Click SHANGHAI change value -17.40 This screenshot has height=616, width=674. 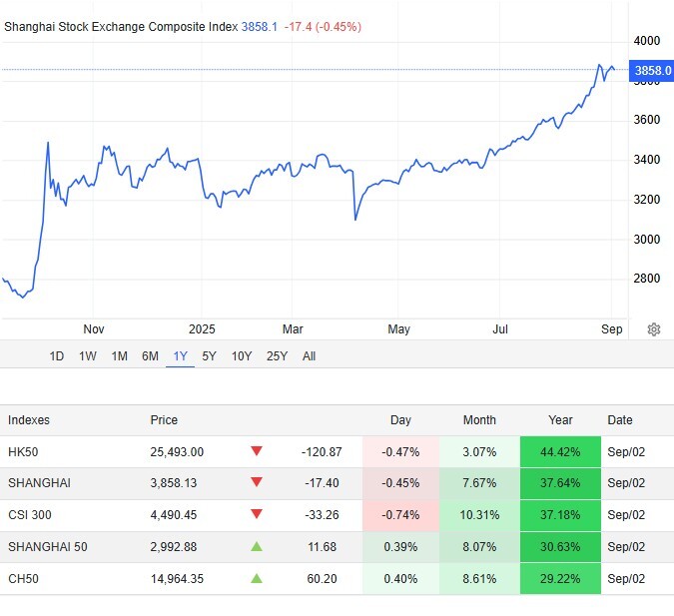point(322,483)
